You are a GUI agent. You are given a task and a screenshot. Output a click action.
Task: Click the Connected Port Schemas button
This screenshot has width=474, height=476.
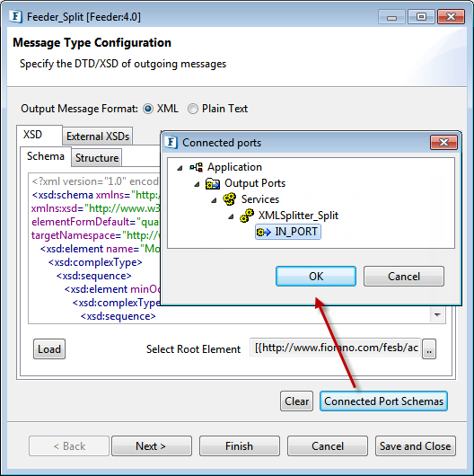(x=383, y=401)
